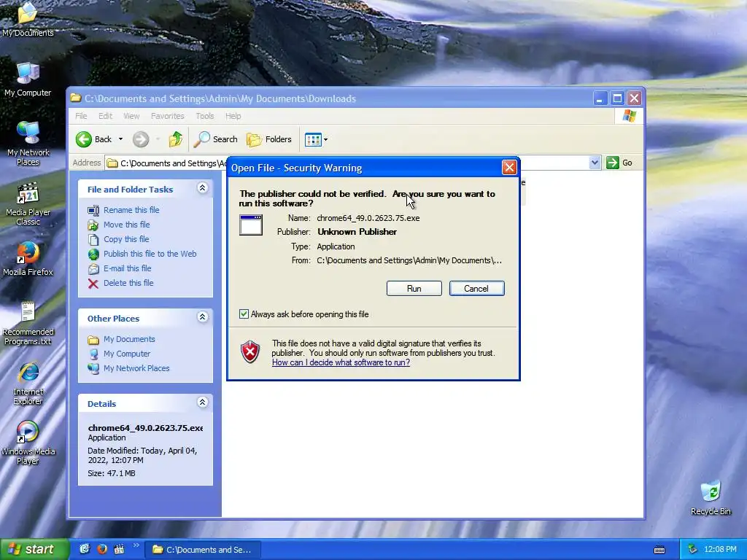Click E-mail this file
The image size is (747, 560).
click(127, 268)
